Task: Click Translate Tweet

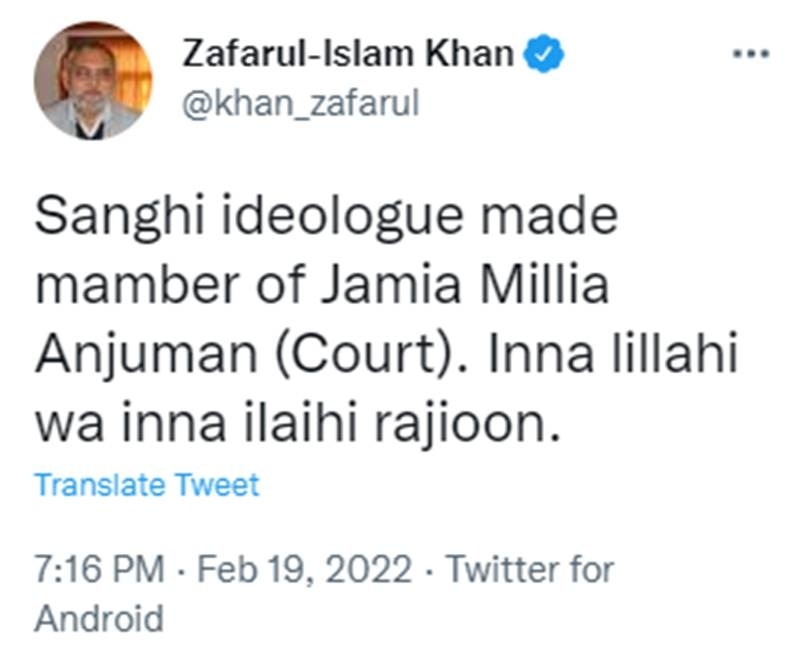Action: (147, 485)
